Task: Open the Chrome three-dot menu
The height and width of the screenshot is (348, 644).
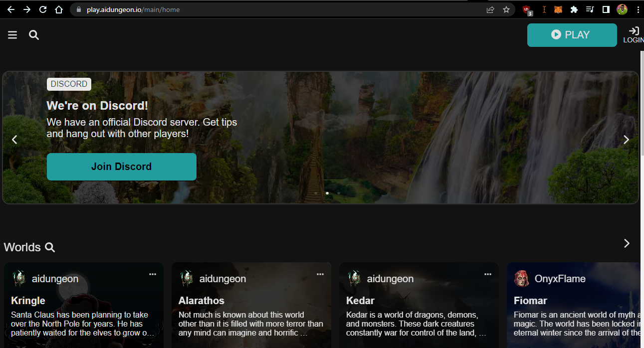Action: 638,9
